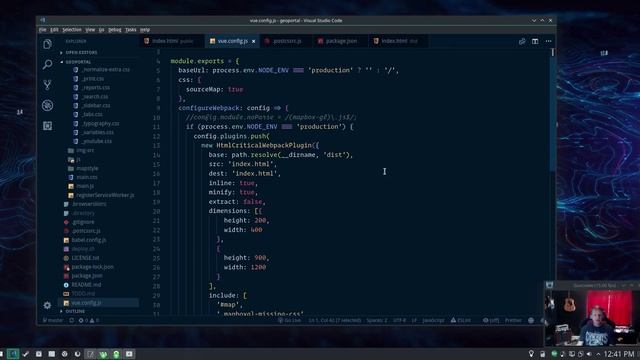Click the Go Live status bar button
640x360 pixels.
click(289, 320)
